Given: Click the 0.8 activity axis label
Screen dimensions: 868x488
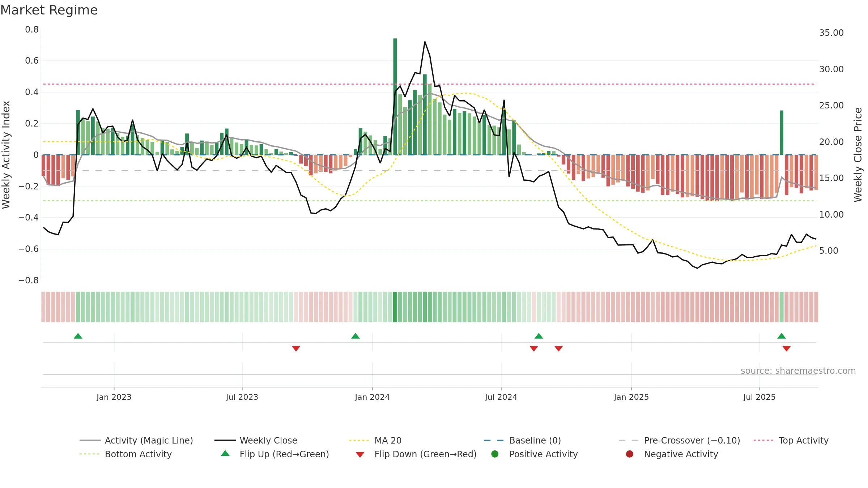Looking at the screenshot, I should [32, 30].
